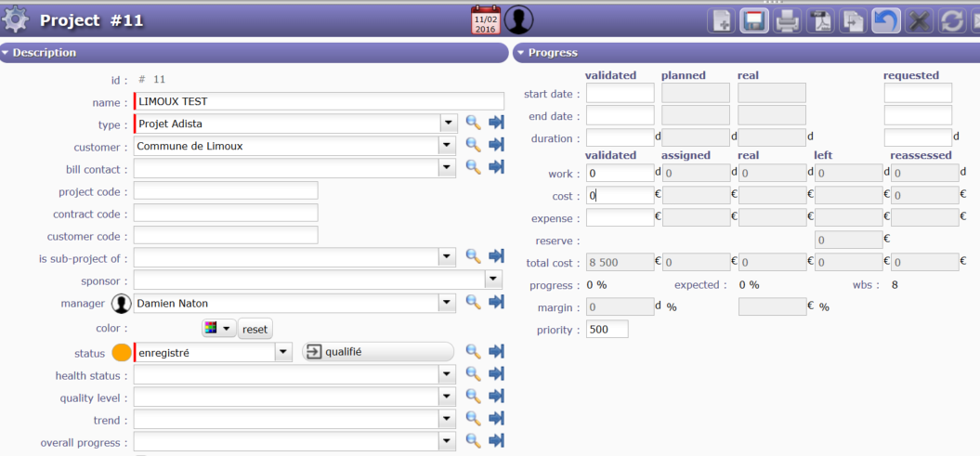
Task: Click the name field LIMOUX TEST
Action: click(319, 101)
